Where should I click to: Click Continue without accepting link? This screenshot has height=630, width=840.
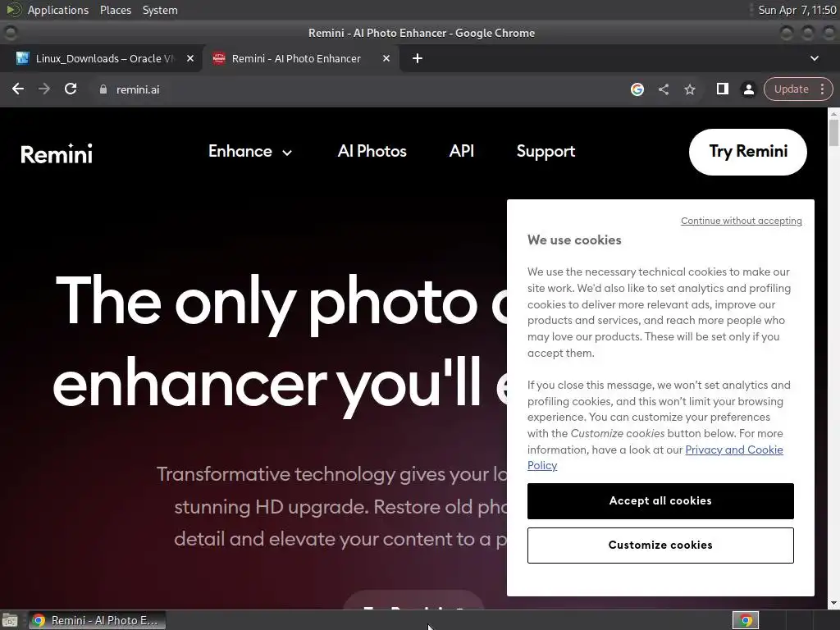(x=742, y=221)
